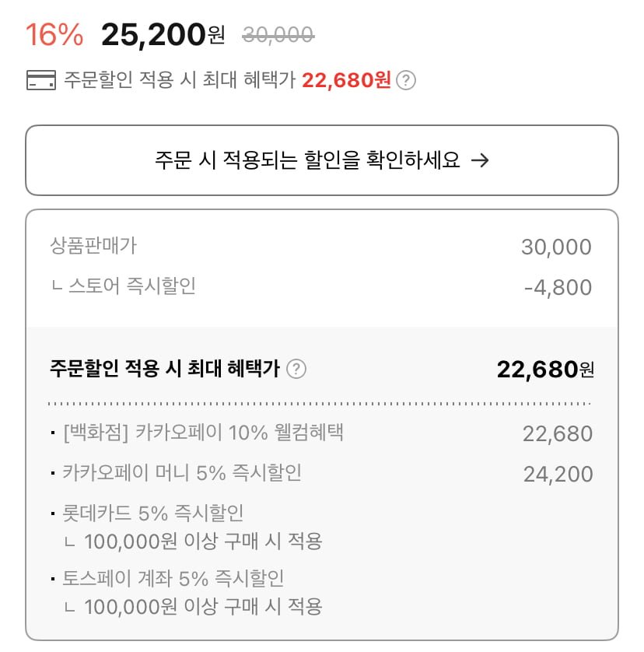The image size is (644, 652).
Task: Select 카카오페이 머니 5% 즉시할인 item
Action: pos(182,472)
